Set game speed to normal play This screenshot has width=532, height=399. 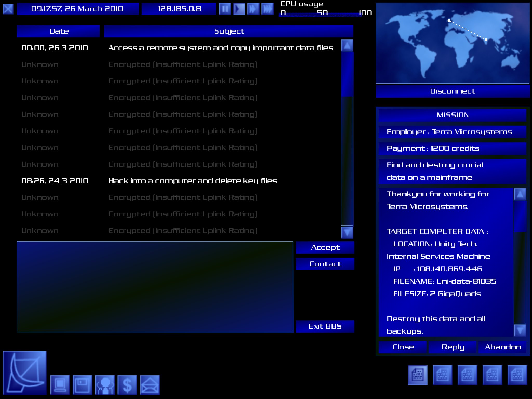[x=239, y=9]
